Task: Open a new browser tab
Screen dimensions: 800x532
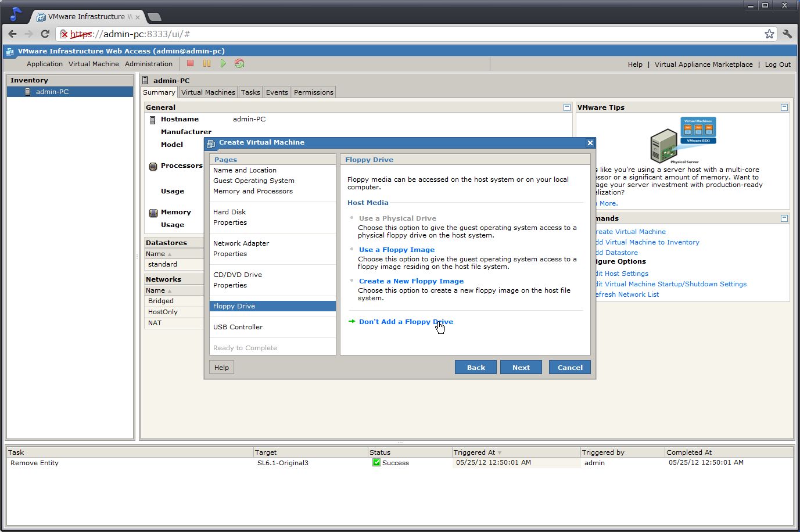Action: click(155, 17)
